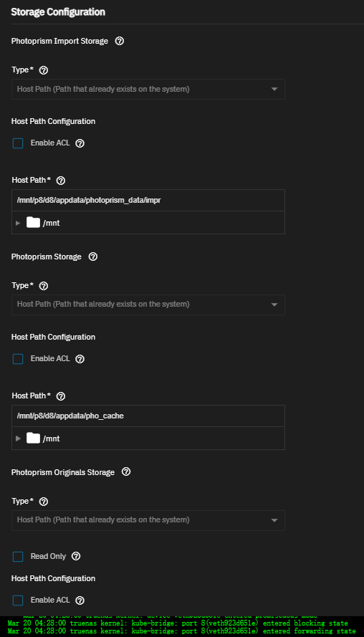
Task: Open help for Photoprism Storage section
Action: point(93,257)
